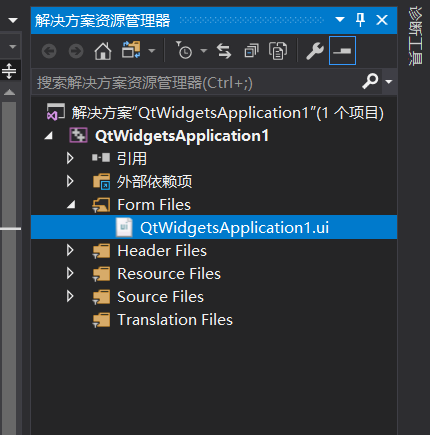430x435 pixels.
Task: Open the Pending Changes Filter dropdown arrow
Action: (204, 51)
